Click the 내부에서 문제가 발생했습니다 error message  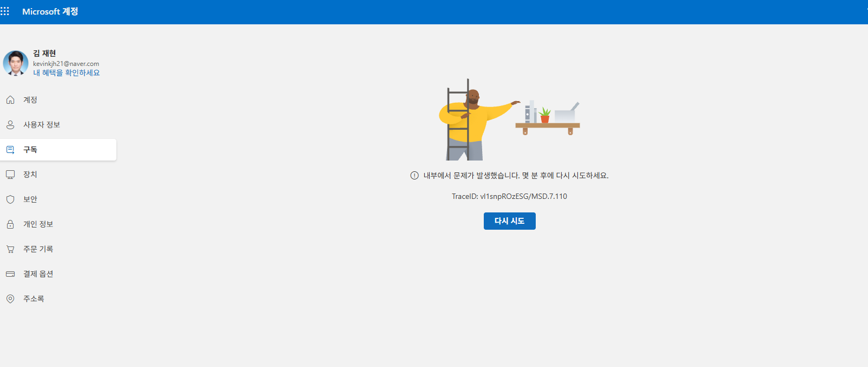(x=516, y=176)
